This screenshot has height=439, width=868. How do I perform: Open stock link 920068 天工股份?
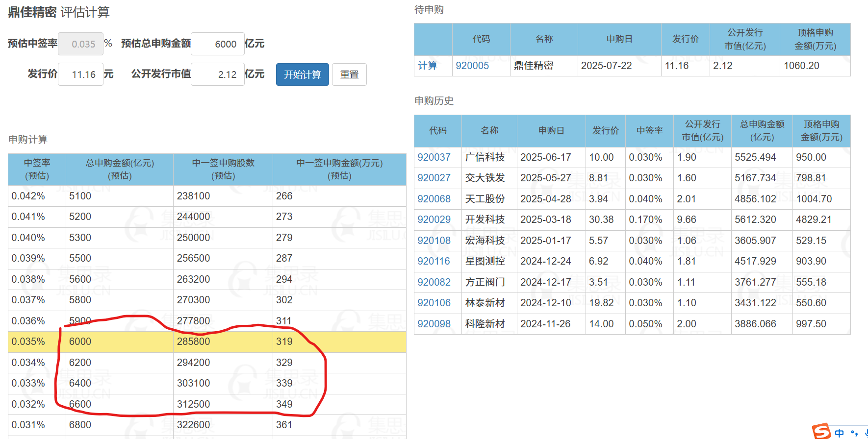click(434, 199)
